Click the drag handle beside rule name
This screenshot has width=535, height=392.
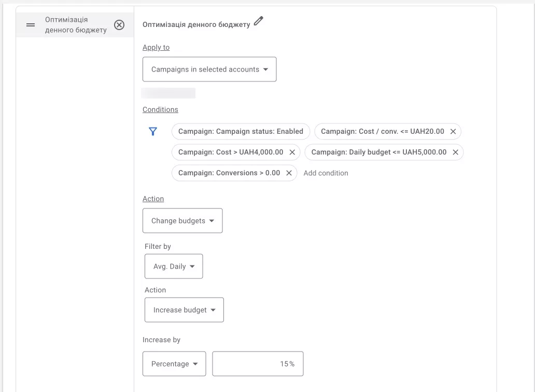click(31, 25)
